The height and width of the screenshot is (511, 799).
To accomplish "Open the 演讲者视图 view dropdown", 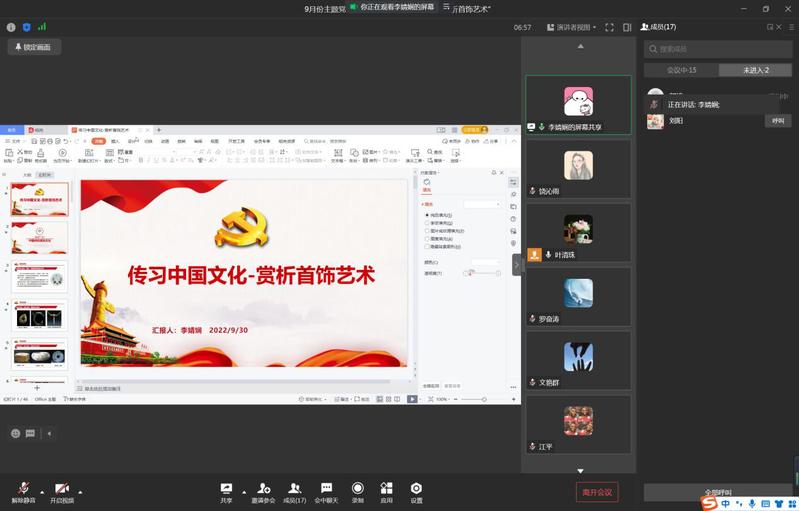I will (571, 28).
